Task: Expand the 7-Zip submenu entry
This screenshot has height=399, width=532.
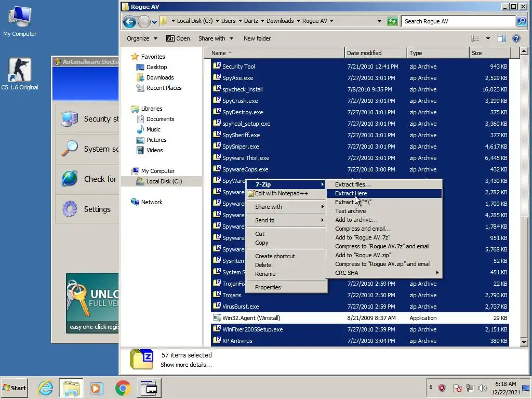Action: coord(287,184)
